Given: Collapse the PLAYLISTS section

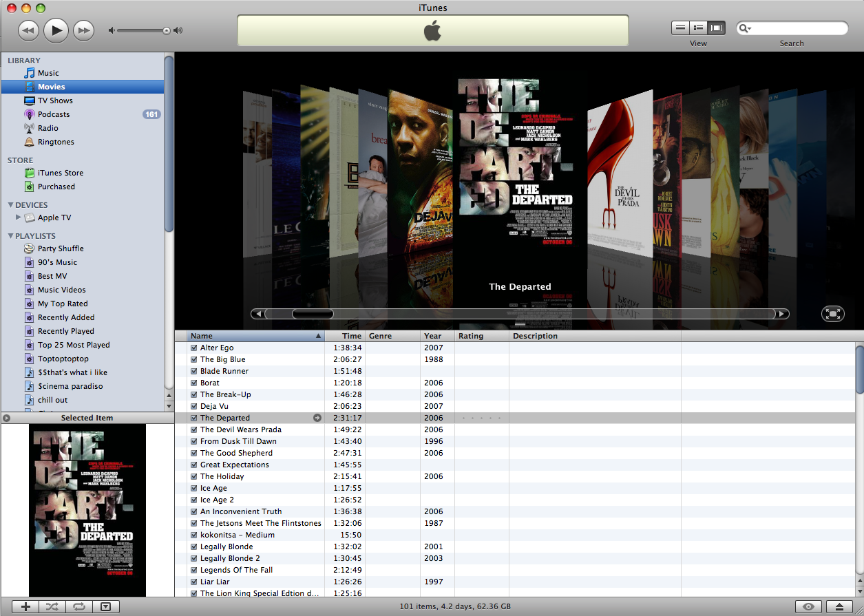Looking at the screenshot, I should 10,236.
